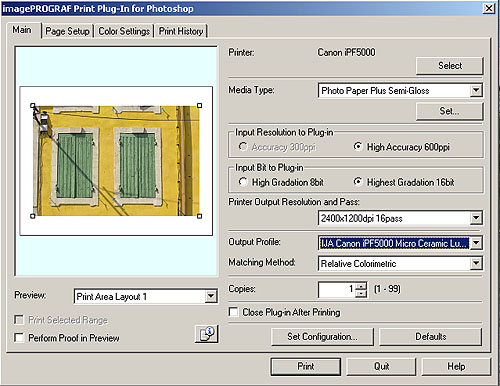Tick the Perform Proof in Preview checkbox

tap(19, 338)
